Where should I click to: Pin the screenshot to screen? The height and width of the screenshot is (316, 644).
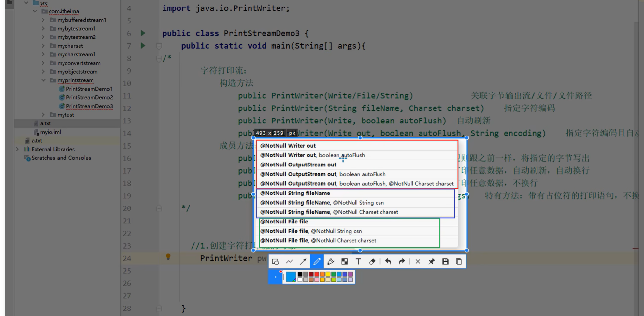point(431,261)
